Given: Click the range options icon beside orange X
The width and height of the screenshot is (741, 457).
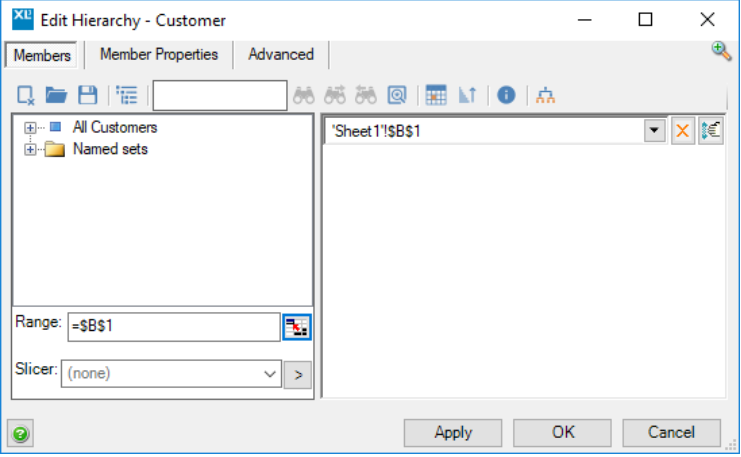Looking at the screenshot, I should pos(711,130).
